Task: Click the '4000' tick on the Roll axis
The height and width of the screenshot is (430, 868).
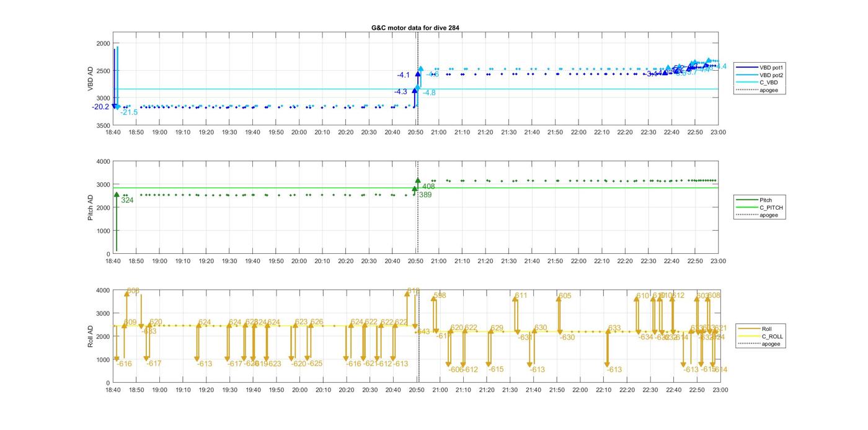Action: click(x=104, y=290)
